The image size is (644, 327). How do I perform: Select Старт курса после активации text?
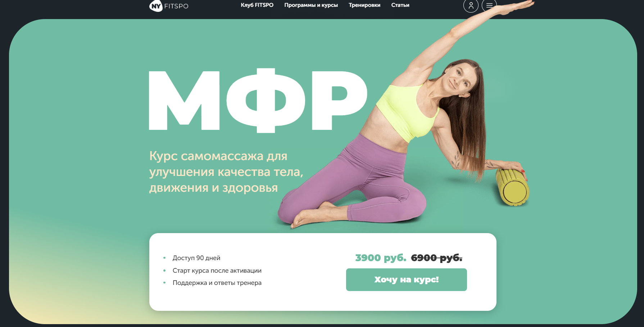coord(217,271)
